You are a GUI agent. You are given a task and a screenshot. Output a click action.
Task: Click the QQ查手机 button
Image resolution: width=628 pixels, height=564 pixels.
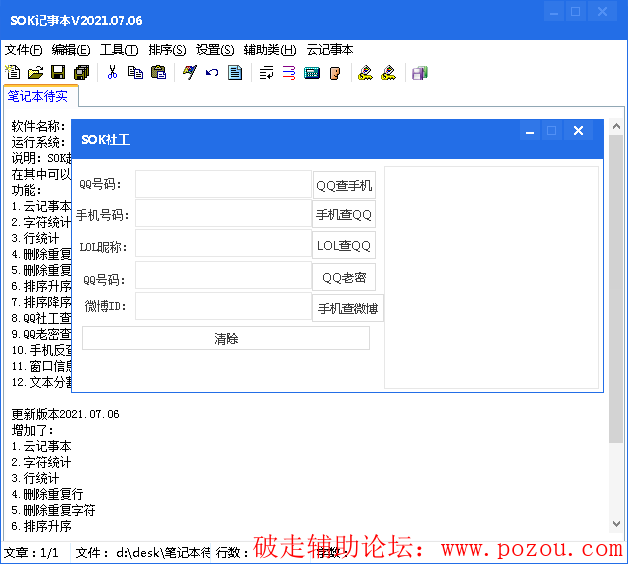click(344, 185)
